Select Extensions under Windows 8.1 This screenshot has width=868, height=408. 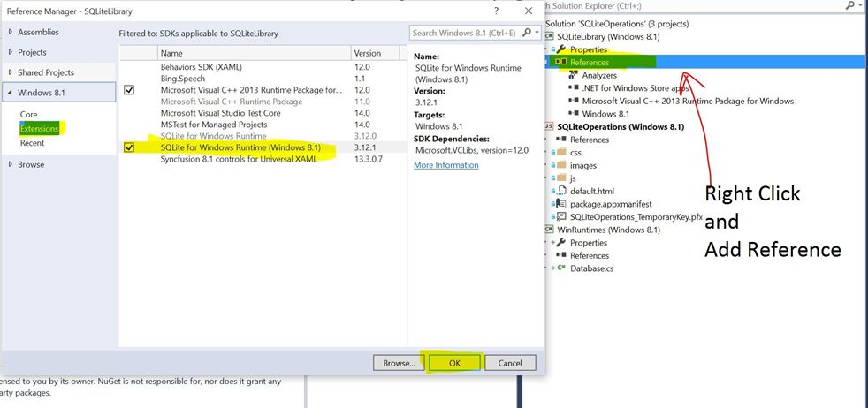coord(39,129)
